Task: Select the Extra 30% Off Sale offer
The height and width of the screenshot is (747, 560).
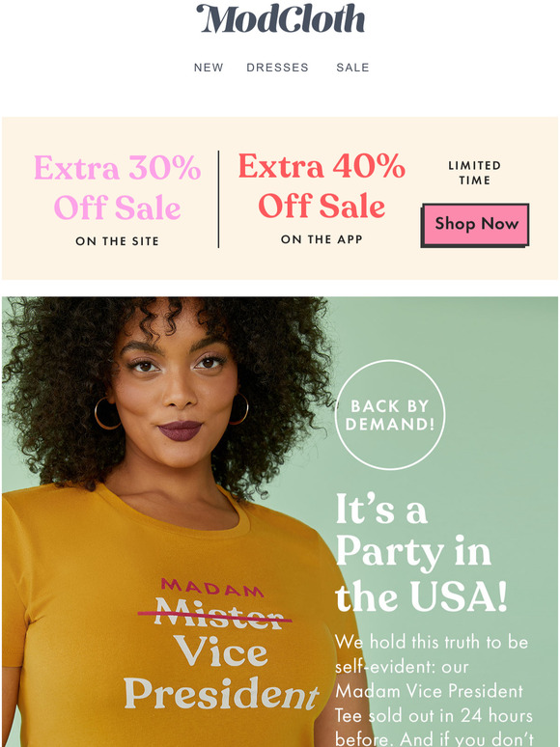Action: click(x=117, y=187)
